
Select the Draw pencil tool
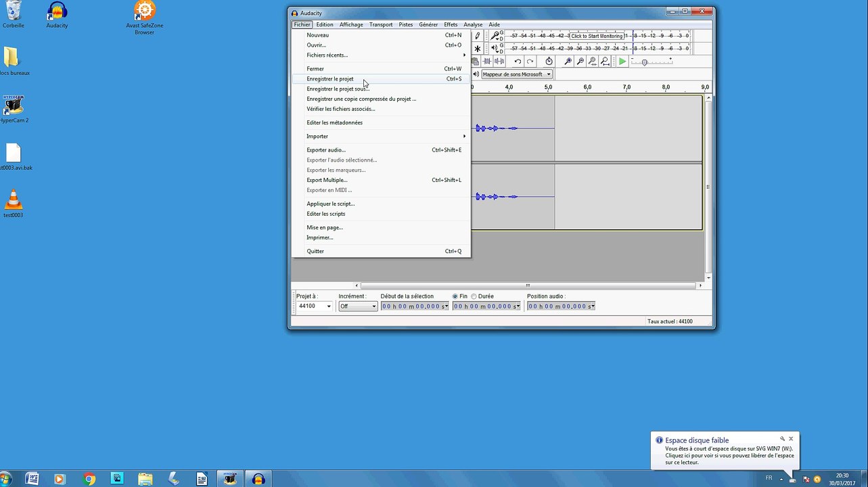click(478, 35)
